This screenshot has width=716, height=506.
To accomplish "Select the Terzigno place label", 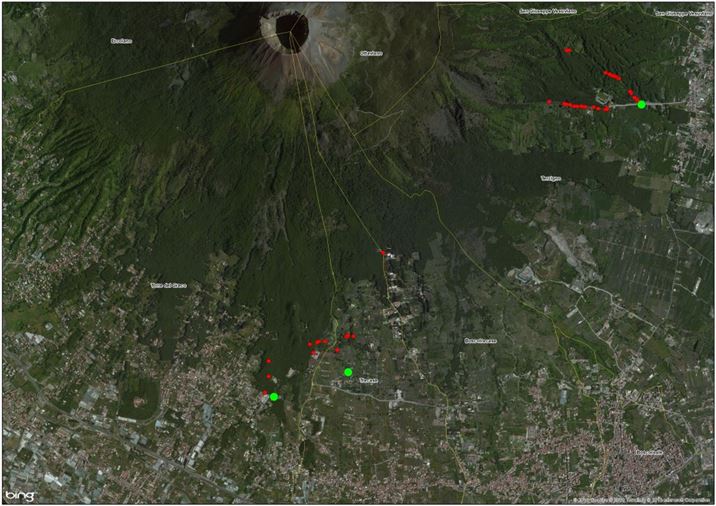I will [x=551, y=179].
